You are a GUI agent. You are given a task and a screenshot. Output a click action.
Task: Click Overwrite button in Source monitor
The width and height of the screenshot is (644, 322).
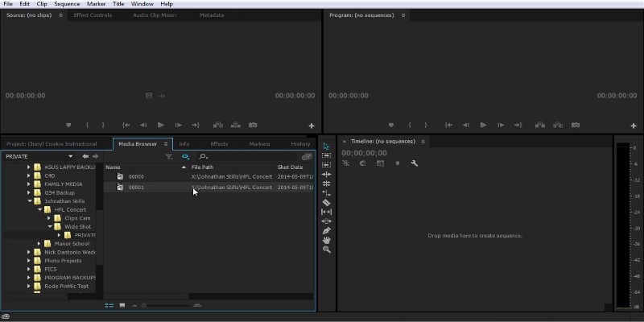[235, 125]
